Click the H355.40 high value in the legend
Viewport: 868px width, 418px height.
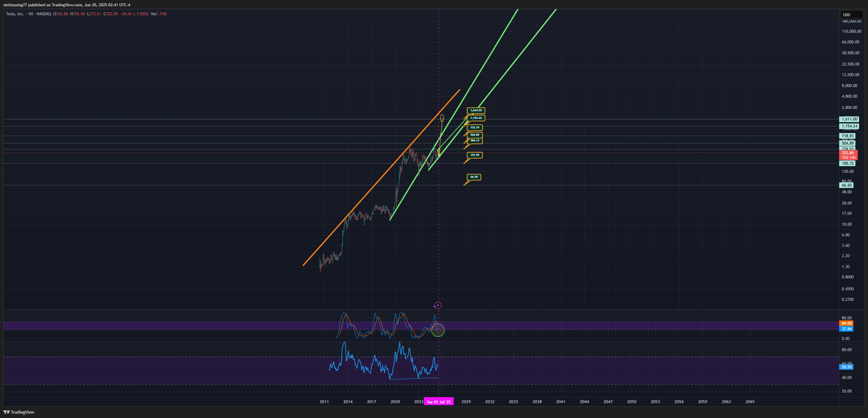pos(77,14)
